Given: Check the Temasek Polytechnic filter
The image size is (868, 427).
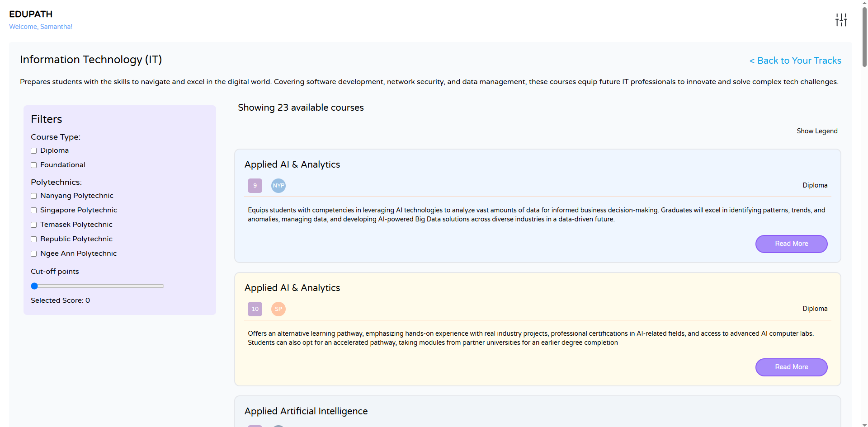Looking at the screenshot, I should (34, 225).
